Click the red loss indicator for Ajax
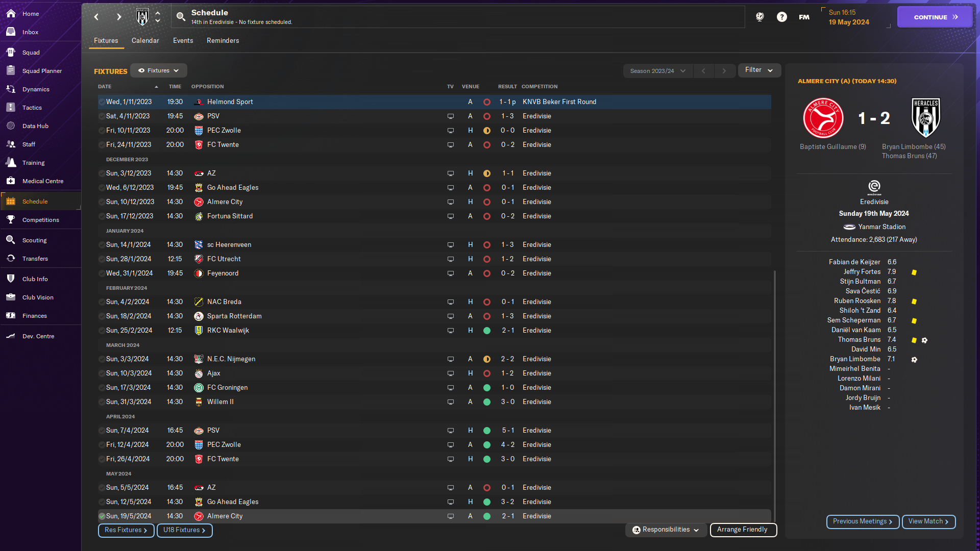The height and width of the screenshot is (551, 980). click(487, 373)
